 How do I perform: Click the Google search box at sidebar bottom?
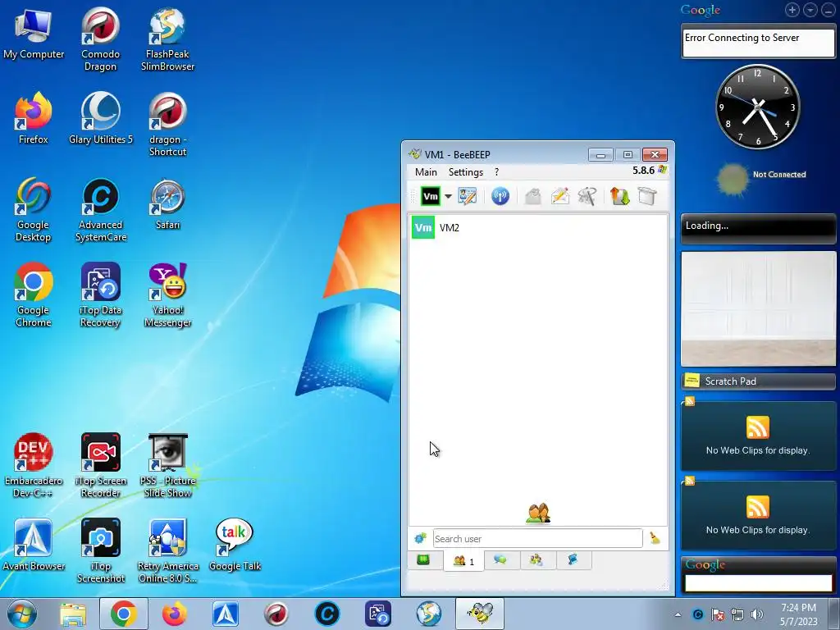[x=758, y=583]
